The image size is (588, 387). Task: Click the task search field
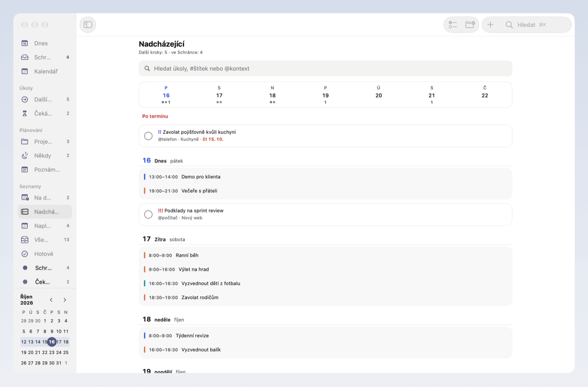pos(325,69)
